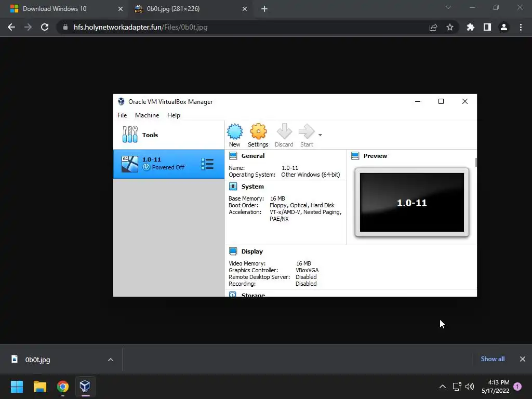Show hidden system tray icons

443,387
